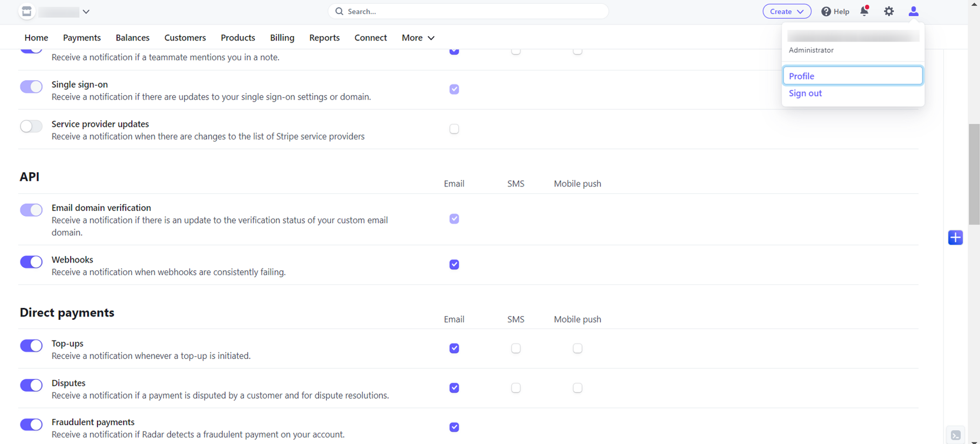Screen dimensions: 980x444
Task: Click the magnifier icon in search bar
Action: point(339,11)
